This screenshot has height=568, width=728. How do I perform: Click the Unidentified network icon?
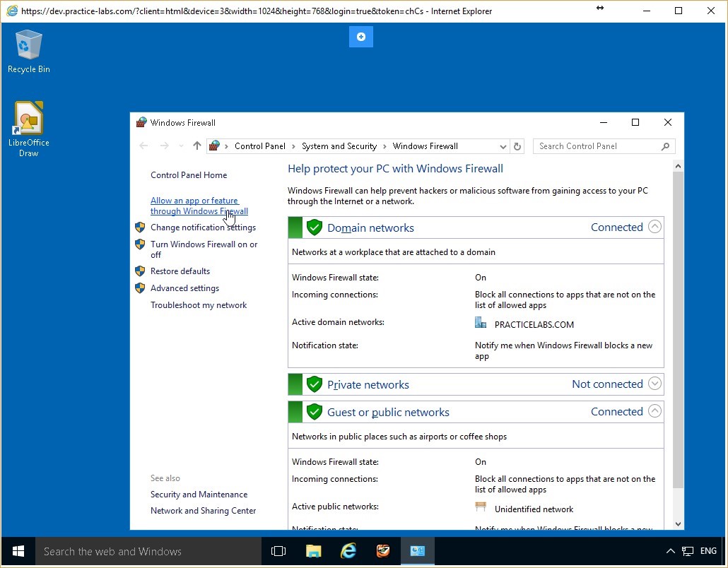coord(480,507)
